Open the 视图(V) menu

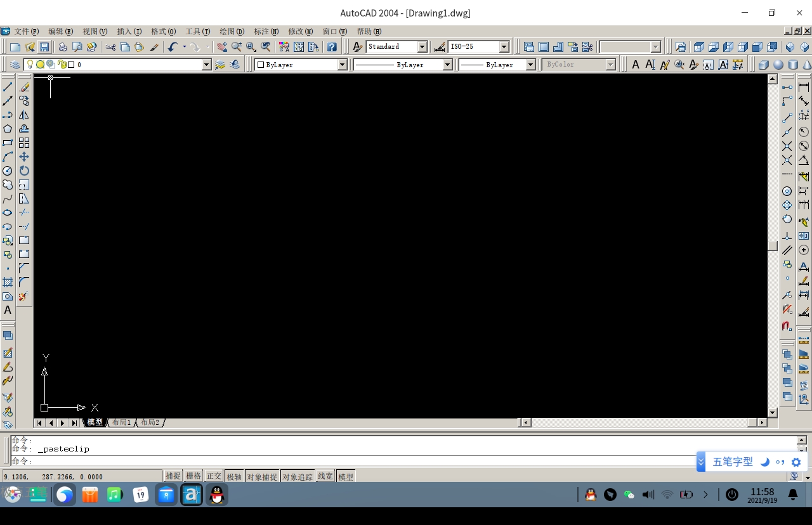point(95,31)
